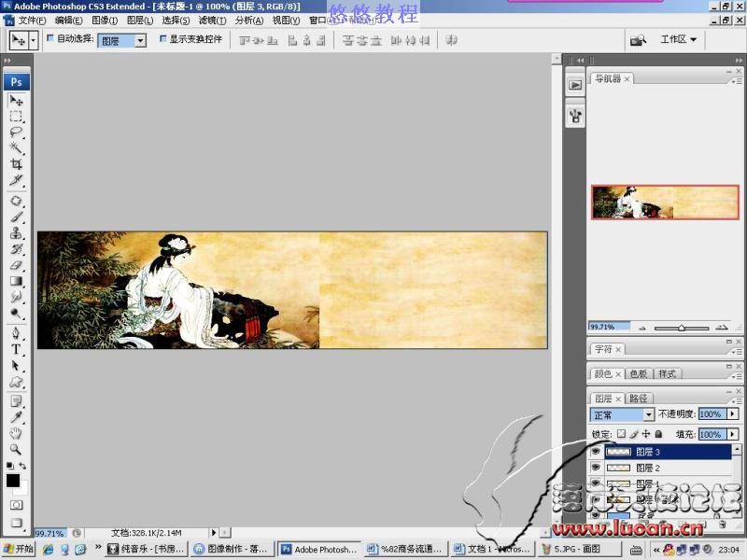Select the Dodge tool
Viewport: 747px width, 560px height.
pyautogui.click(x=16, y=313)
